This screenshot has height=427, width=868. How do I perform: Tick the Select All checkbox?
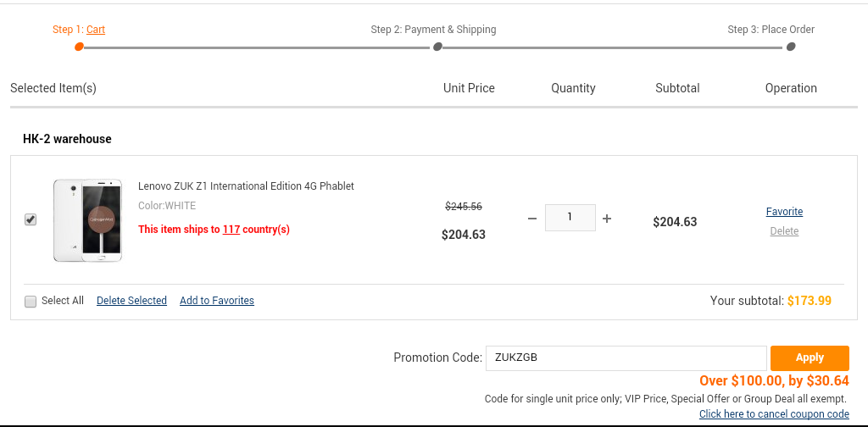click(x=31, y=301)
